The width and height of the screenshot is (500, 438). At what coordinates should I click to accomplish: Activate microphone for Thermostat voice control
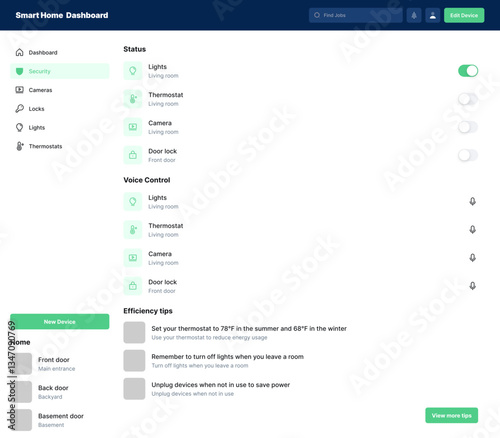pyautogui.click(x=472, y=230)
